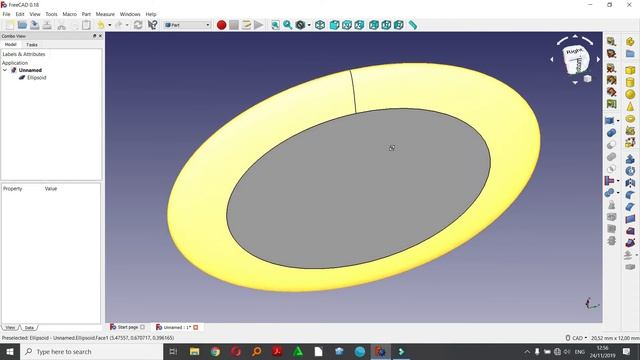Open the File menu
Image resolution: width=640 pixels, height=360 pixels.
click(7, 14)
